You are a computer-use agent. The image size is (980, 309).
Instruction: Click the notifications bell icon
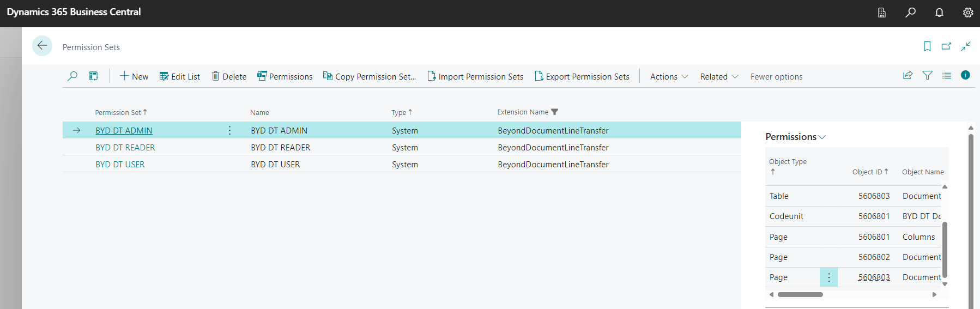click(x=939, y=13)
